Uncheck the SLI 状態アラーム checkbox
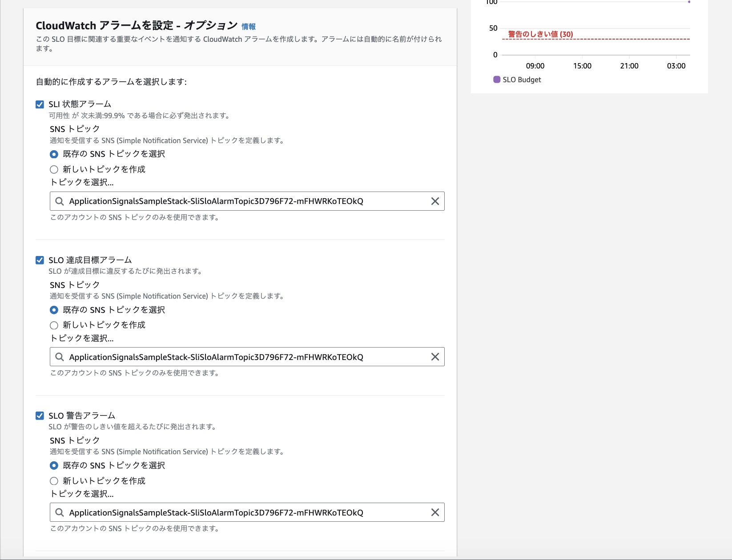Image resolution: width=732 pixels, height=560 pixels. coord(40,103)
